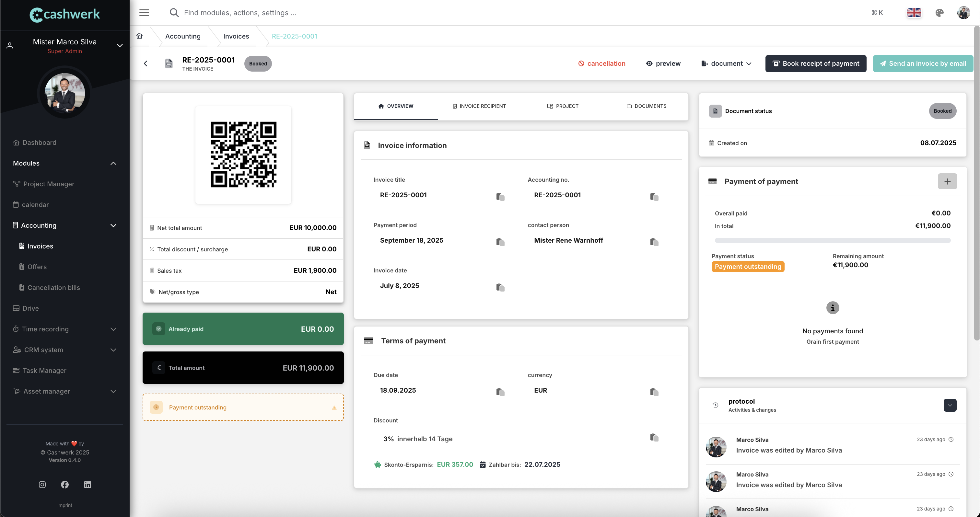Open Invoices breadcrumb link
Image resolution: width=980 pixels, height=517 pixels.
click(236, 36)
